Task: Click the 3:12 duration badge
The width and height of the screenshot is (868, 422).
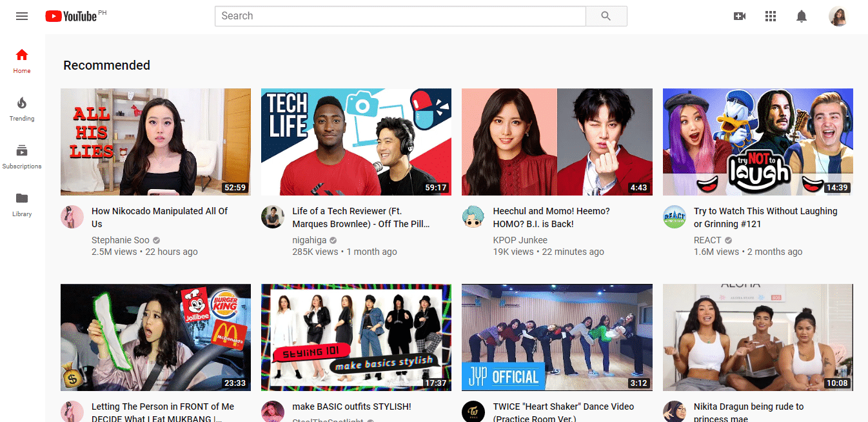Action: pyautogui.click(x=638, y=383)
